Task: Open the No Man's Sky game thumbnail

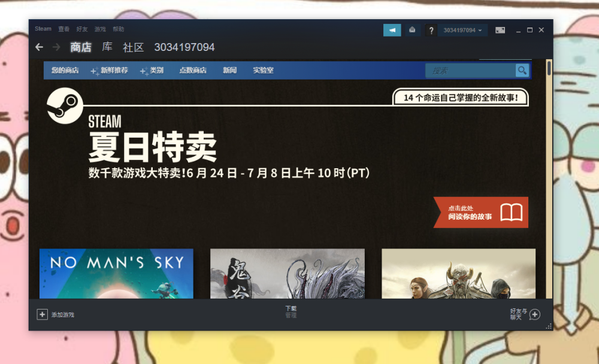Action: pos(117,274)
